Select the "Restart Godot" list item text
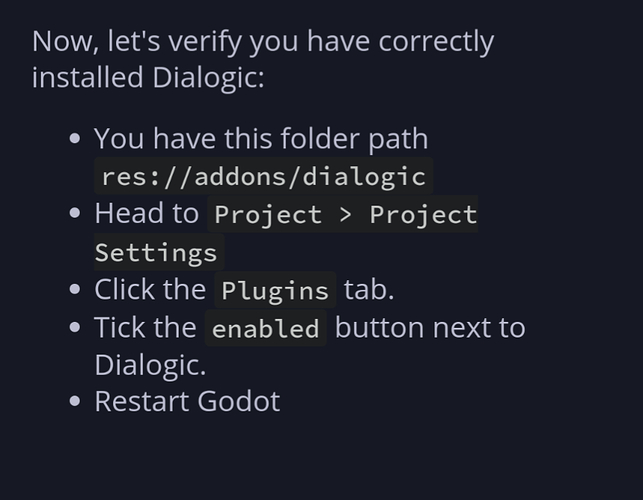Screen dimensions: 643x500 [187, 402]
